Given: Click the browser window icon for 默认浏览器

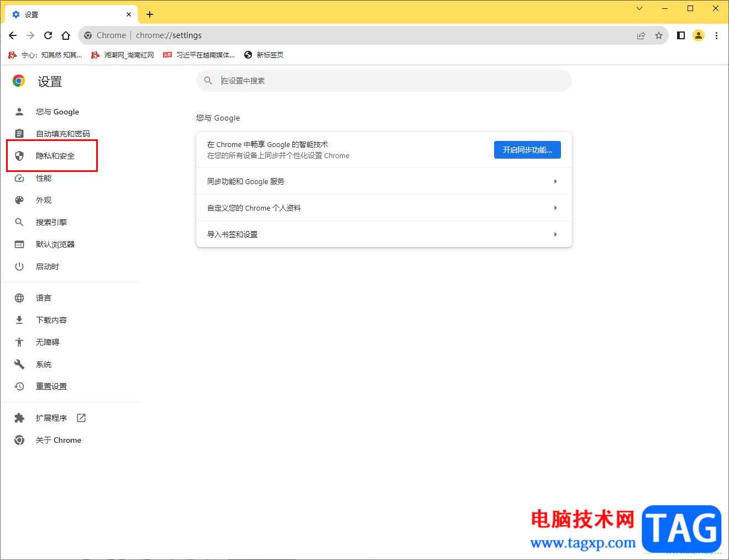Looking at the screenshot, I should coord(19,244).
